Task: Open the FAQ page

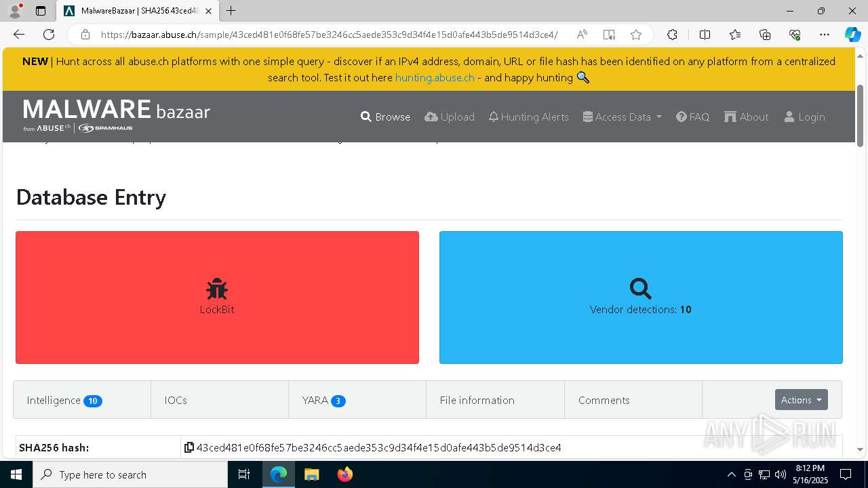Action: pos(692,117)
